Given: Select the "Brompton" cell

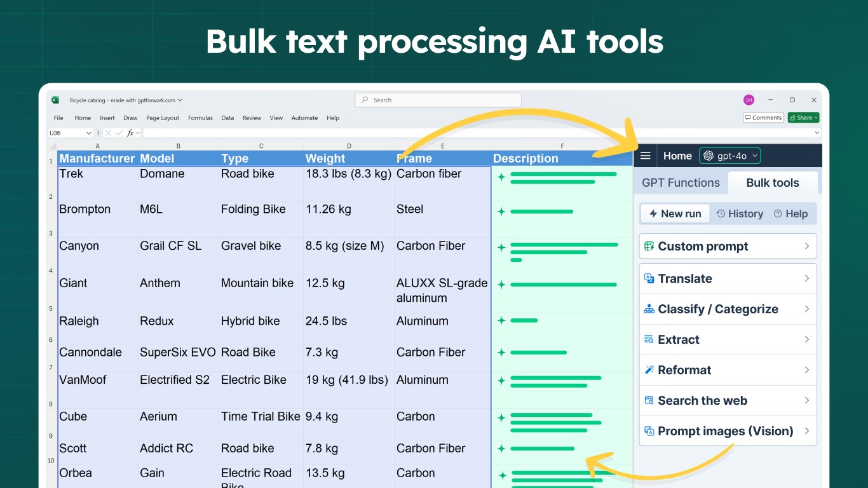Looking at the screenshot, I should point(97,219).
